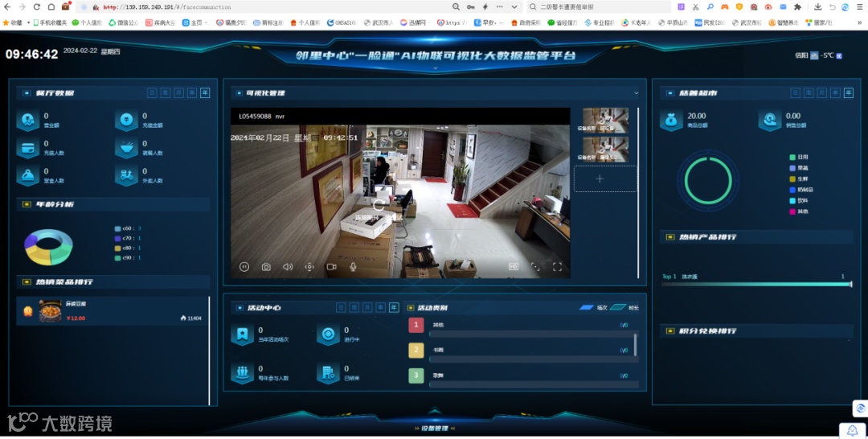
Task: Click the 外卖人数 scooter icon
Action: pyautogui.click(x=126, y=175)
